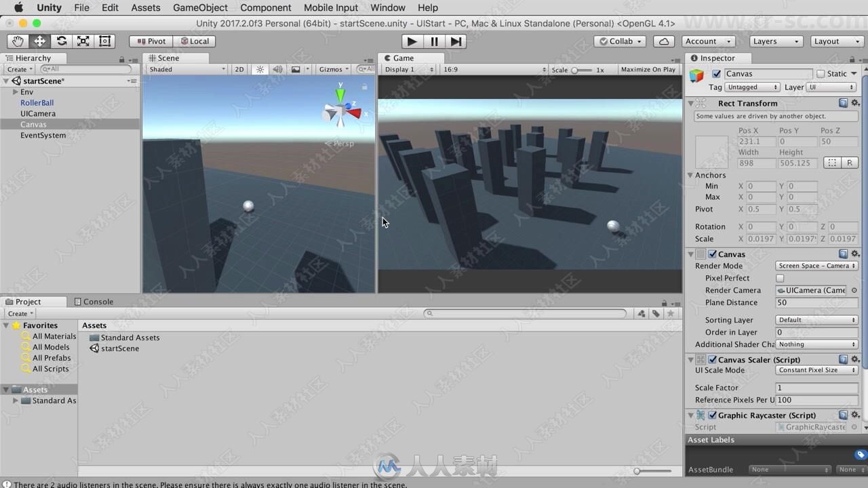Toggle Maximize On Play

[x=648, y=69]
